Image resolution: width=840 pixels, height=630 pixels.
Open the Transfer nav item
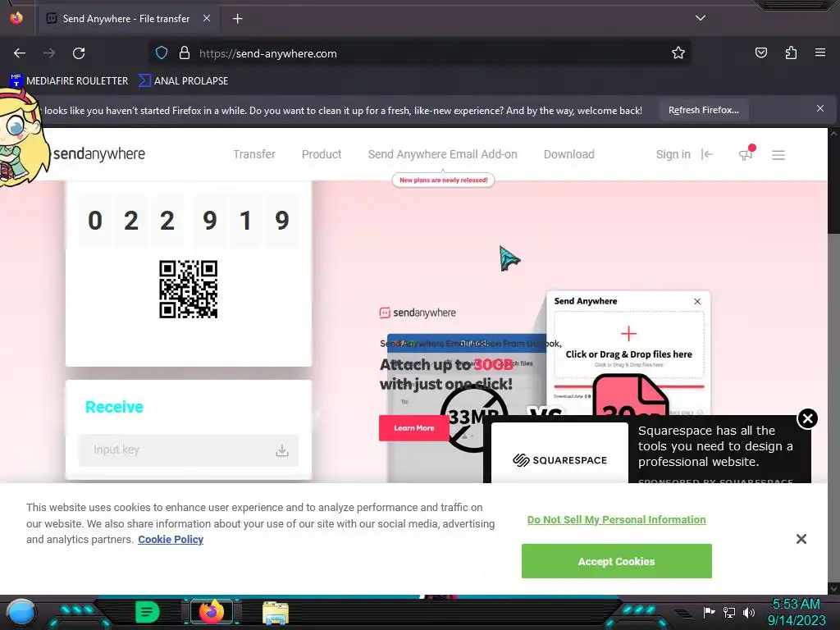[254, 154]
